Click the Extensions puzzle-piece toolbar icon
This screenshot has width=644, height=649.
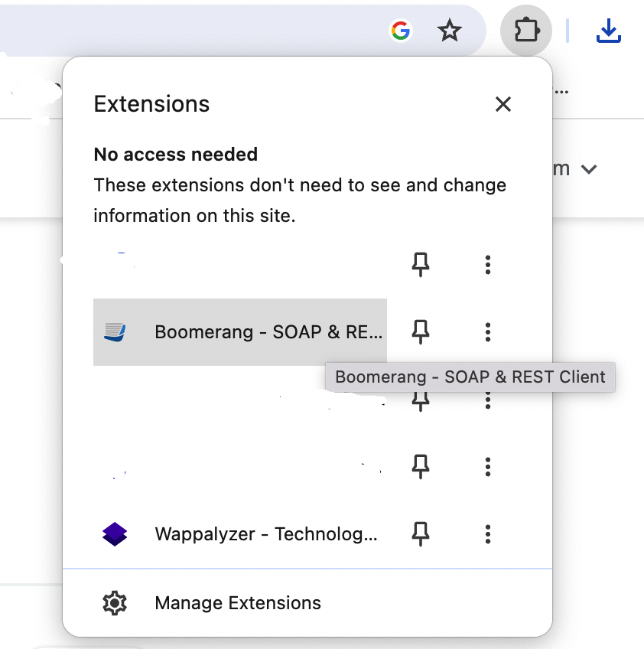click(526, 30)
